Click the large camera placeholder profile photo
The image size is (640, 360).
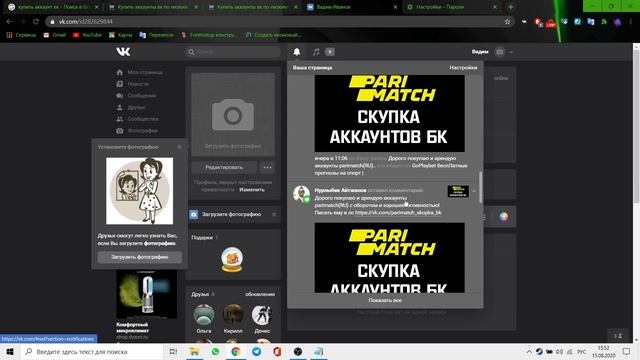[x=233, y=114]
